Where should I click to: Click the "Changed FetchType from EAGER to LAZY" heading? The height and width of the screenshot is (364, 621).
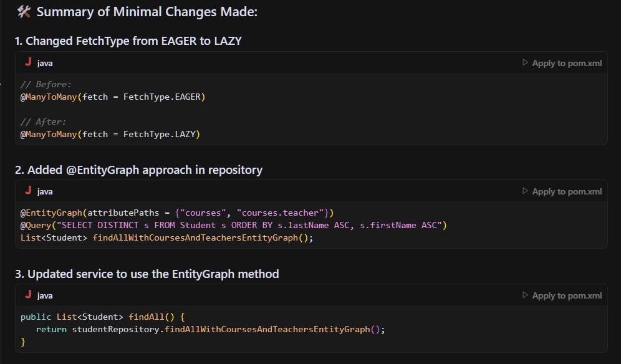click(128, 41)
